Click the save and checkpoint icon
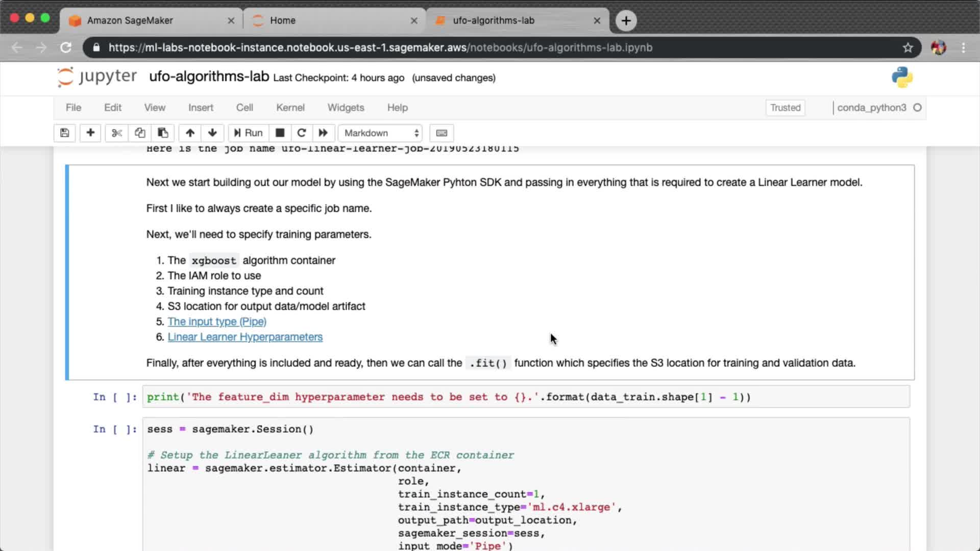Screen dimensions: 980x551 tap(65, 133)
